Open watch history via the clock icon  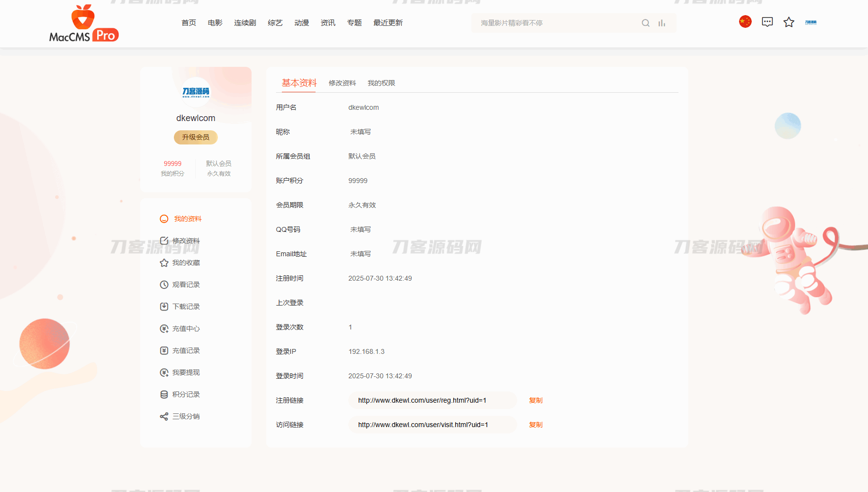[164, 285]
